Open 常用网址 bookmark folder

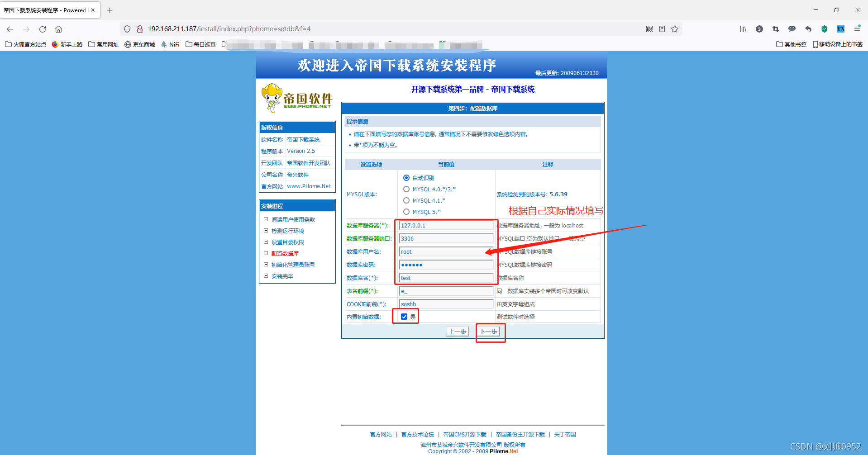tap(103, 44)
